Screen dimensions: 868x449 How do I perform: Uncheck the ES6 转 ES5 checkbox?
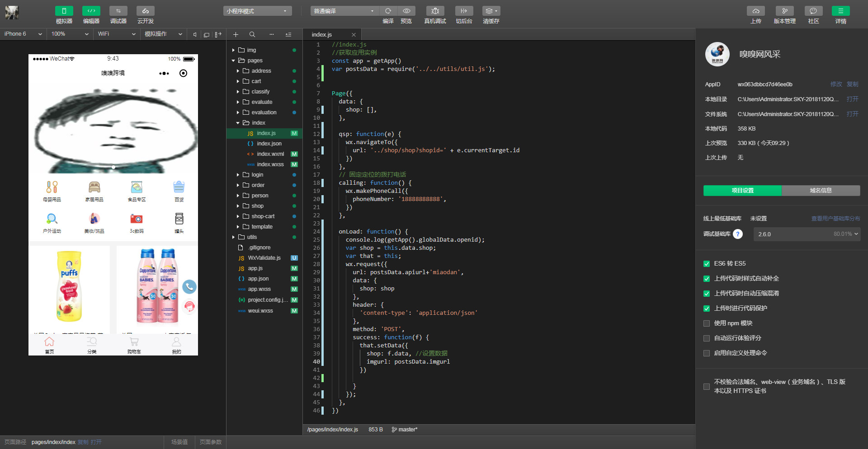click(707, 264)
